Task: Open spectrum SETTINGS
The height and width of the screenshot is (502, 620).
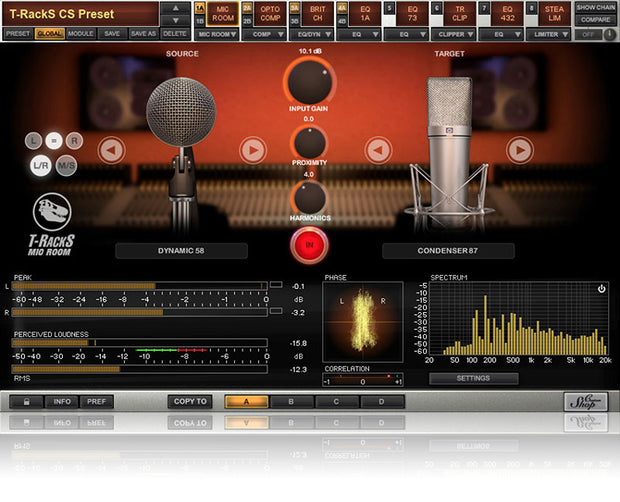Action: pyautogui.click(x=473, y=378)
